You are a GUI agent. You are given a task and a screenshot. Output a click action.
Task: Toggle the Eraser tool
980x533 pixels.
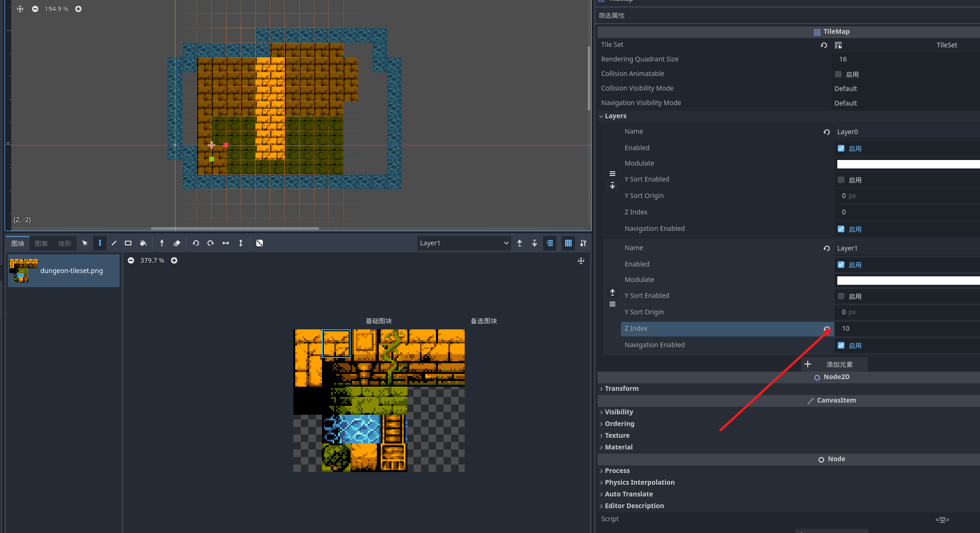pyautogui.click(x=177, y=243)
